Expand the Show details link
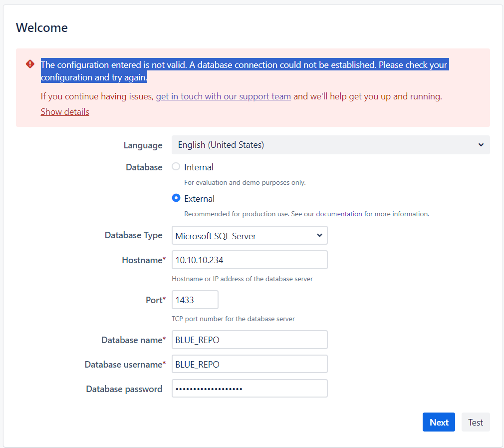The image size is (504, 448). (65, 111)
